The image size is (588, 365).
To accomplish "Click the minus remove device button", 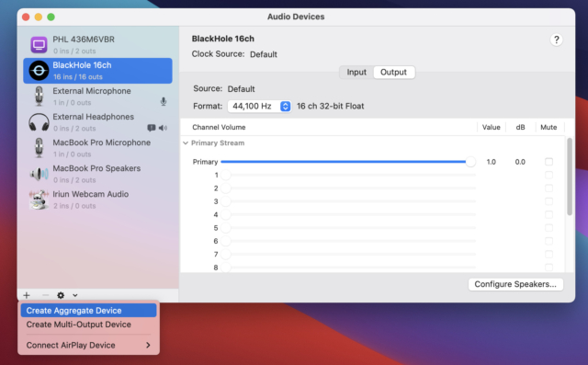I will pos(45,295).
